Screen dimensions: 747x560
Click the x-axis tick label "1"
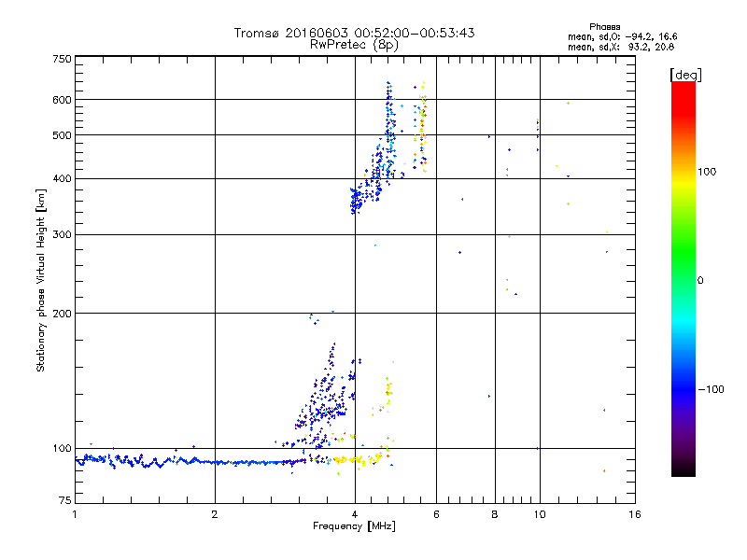click(x=75, y=514)
